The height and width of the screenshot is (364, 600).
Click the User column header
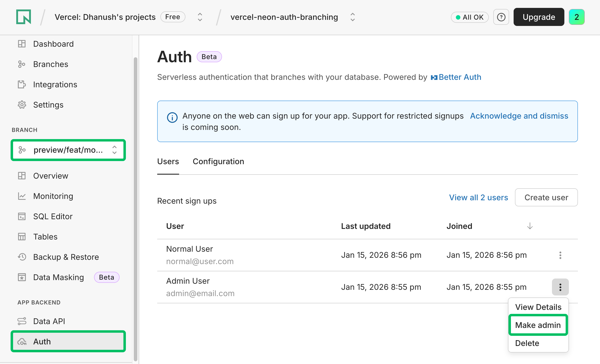click(x=175, y=226)
